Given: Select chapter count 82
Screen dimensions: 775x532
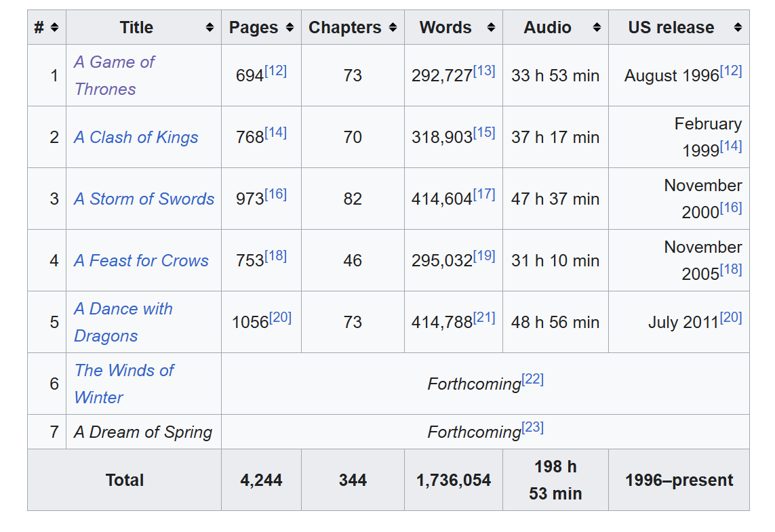Looking at the screenshot, I should (x=353, y=199).
